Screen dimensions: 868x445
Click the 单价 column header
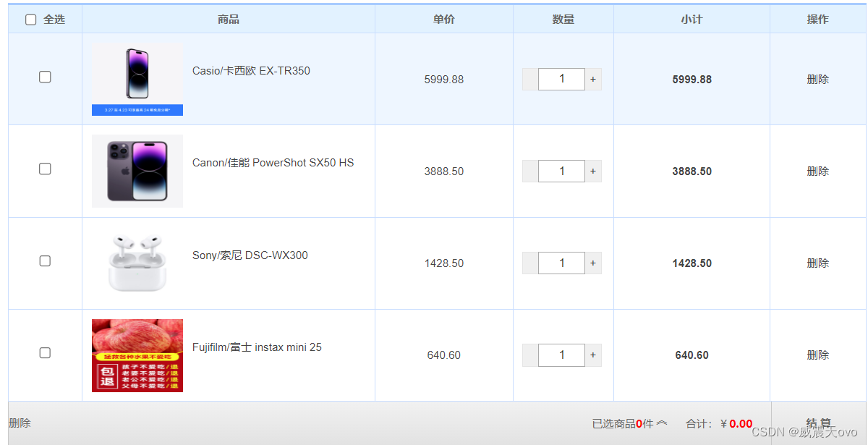tap(444, 20)
